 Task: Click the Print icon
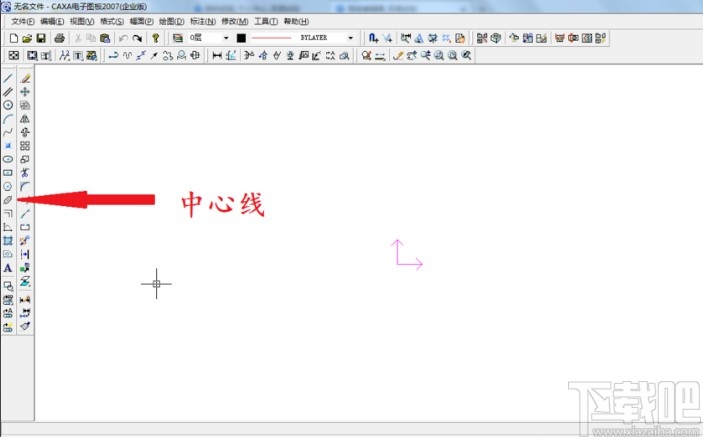(x=59, y=38)
